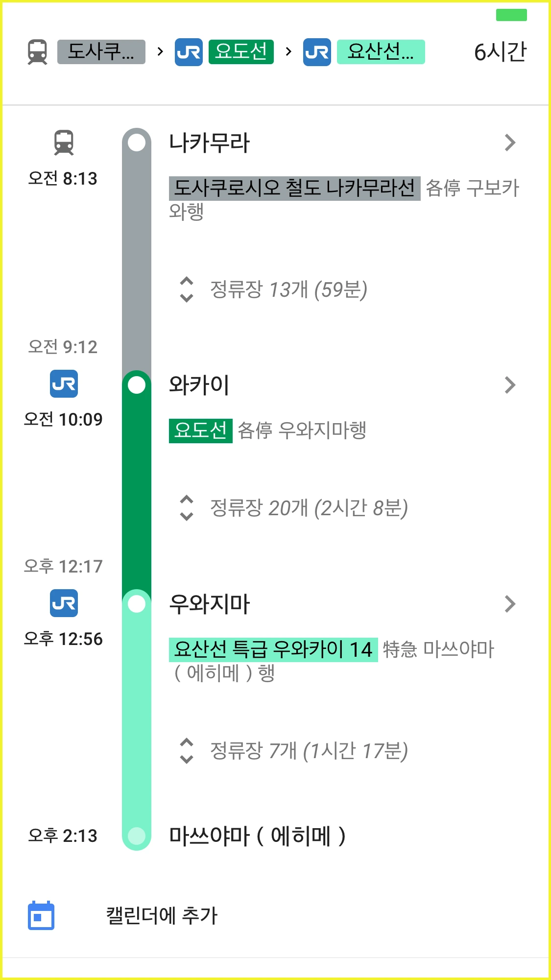The image size is (551, 980).
Task: Tap the gray 도사쿠... chip in header
Action: 101,52
